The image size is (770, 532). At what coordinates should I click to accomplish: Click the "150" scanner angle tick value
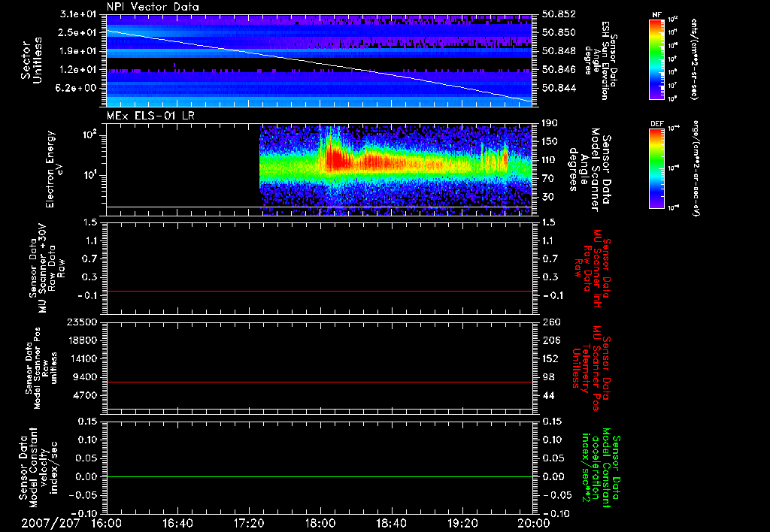tap(550, 141)
